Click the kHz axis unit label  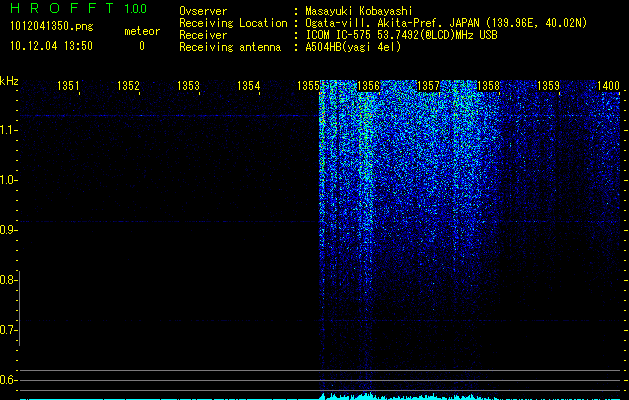[9, 81]
